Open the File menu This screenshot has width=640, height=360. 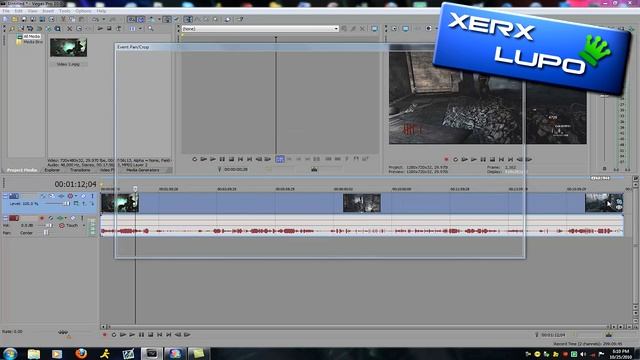click(6, 11)
